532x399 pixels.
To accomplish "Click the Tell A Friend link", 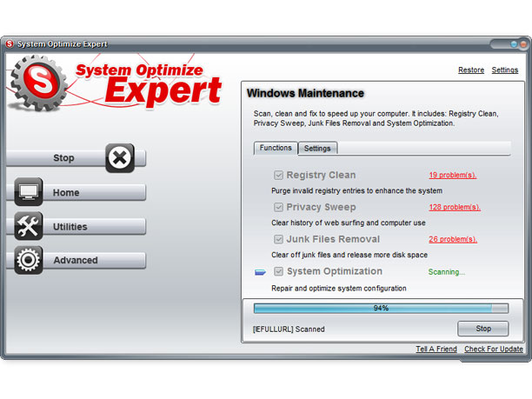I will (436, 349).
